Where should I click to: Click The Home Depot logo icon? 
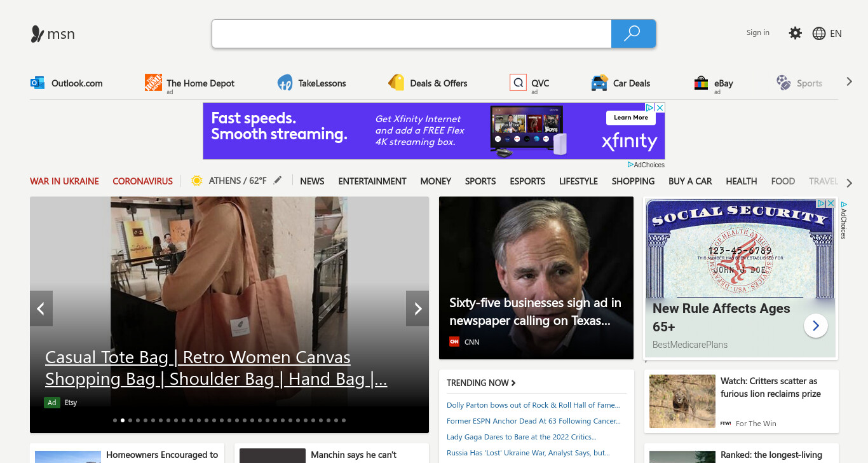click(153, 82)
